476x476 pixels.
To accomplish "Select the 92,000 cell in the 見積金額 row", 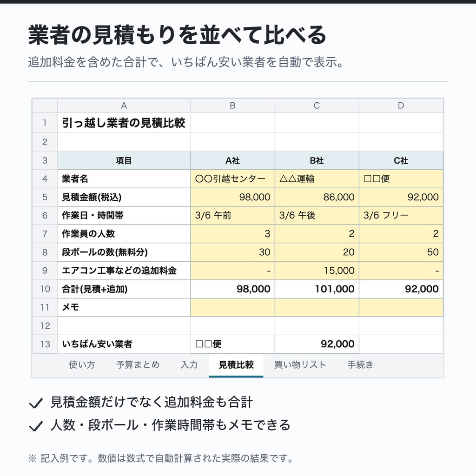I will 401,197.
